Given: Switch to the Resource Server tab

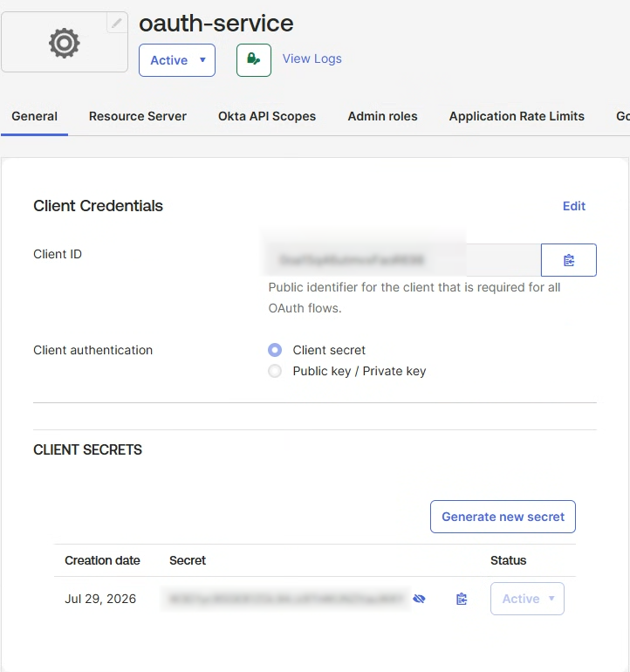Looking at the screenshot, I should point(138,116).
